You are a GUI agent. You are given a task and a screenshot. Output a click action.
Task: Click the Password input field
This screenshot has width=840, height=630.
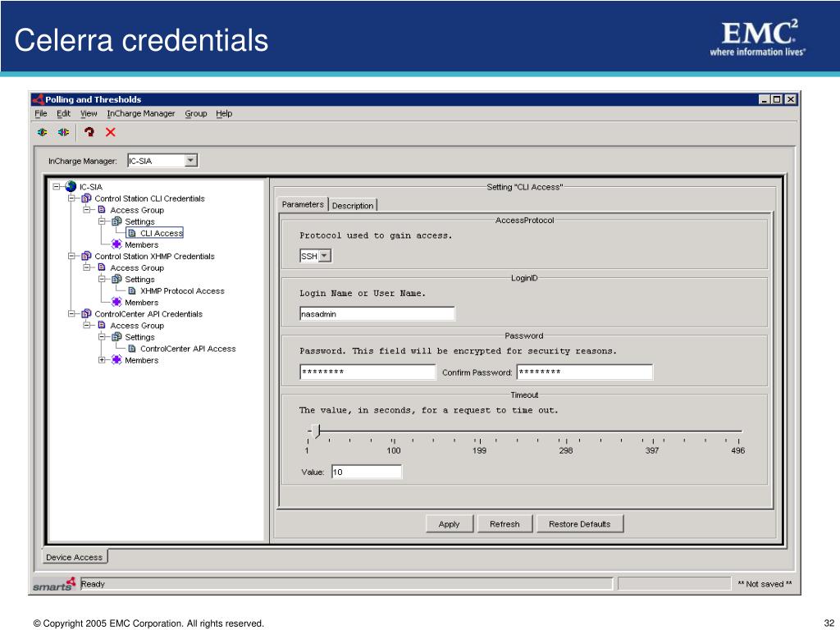pos(367,372)
